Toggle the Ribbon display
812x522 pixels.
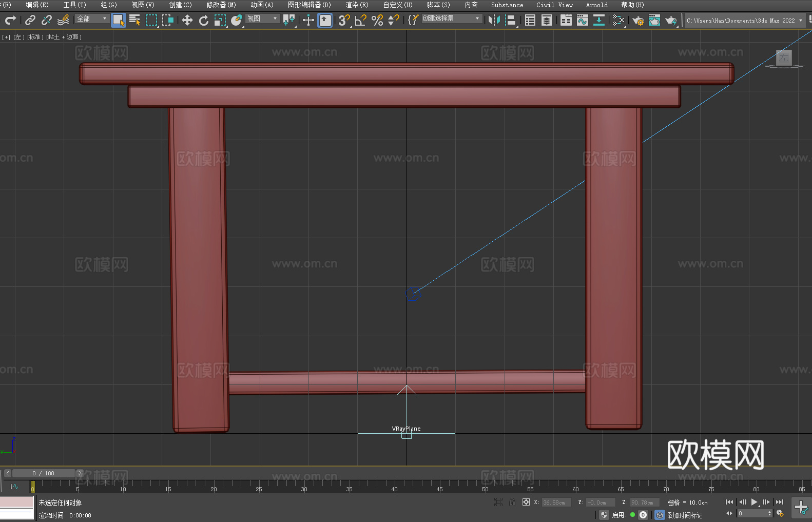point(566,20)
